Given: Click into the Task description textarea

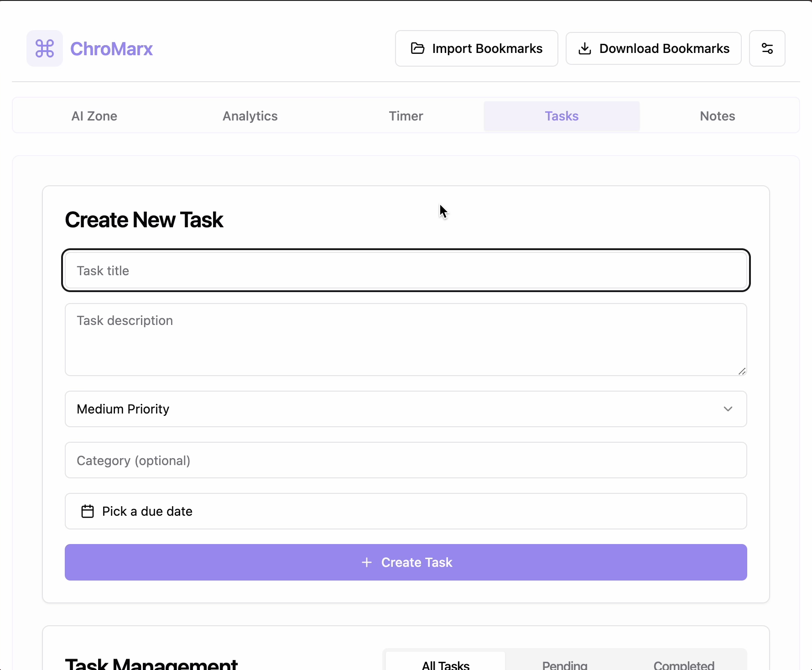Looking at the screenshot, I should point(406,340).
